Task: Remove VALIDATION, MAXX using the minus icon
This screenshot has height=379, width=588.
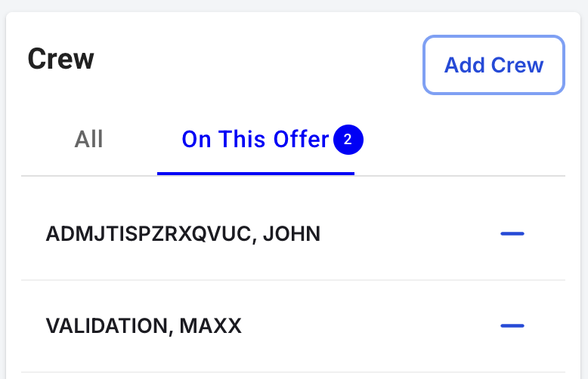Action: pyautogui.click(x=512, y=326)
